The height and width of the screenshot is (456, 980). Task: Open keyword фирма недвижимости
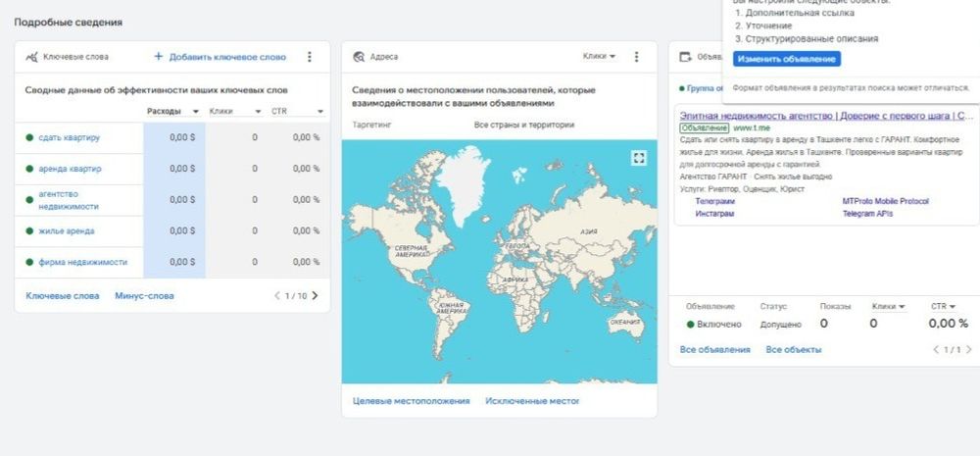(x=82, y=262)
